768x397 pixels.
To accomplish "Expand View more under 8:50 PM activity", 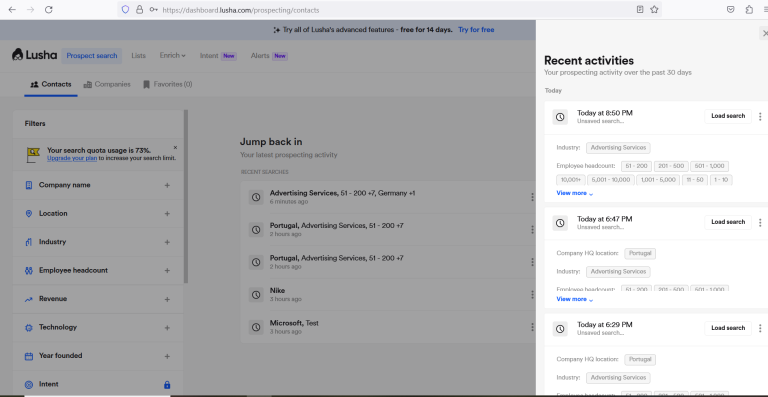I will tap(575, 193).
